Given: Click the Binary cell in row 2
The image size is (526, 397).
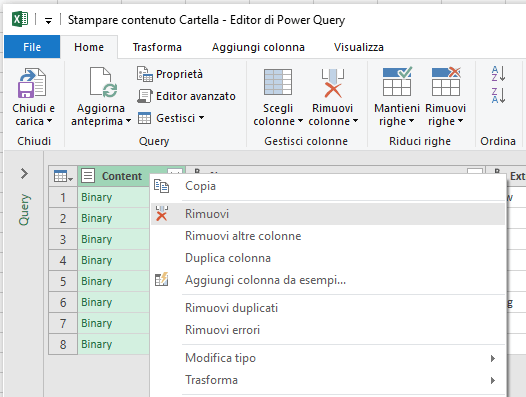Looking at the screenshot, I should (114, 218).
